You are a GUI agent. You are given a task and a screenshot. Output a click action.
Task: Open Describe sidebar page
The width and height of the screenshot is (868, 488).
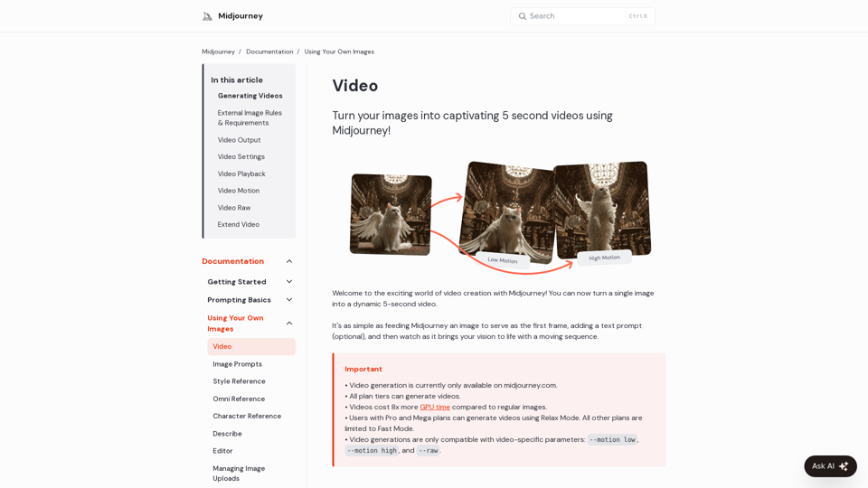(x=227, y=434)
